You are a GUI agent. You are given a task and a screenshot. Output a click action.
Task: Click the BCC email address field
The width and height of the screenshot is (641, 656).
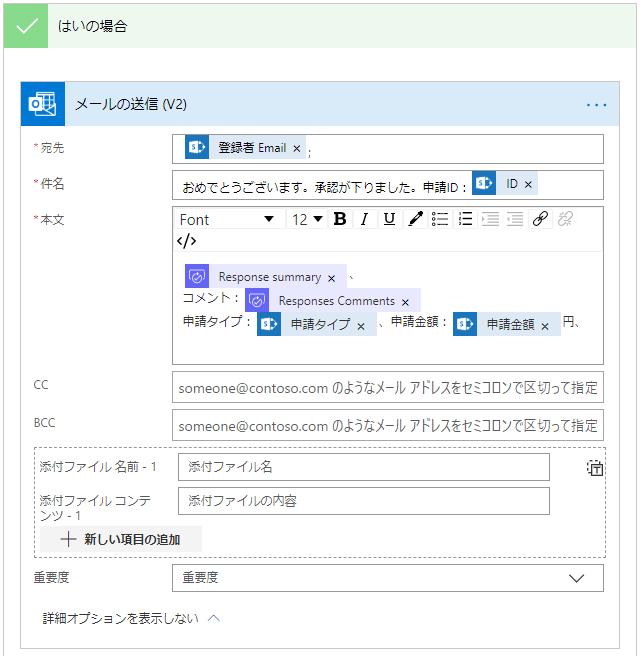tap(388, 425)
